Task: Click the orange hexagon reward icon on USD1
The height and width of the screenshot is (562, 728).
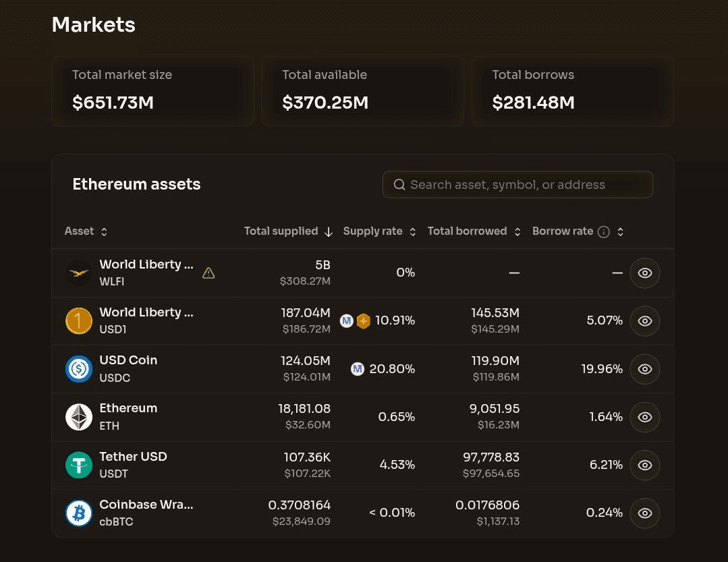Action: pyautogui.click(x=363, y=320)
